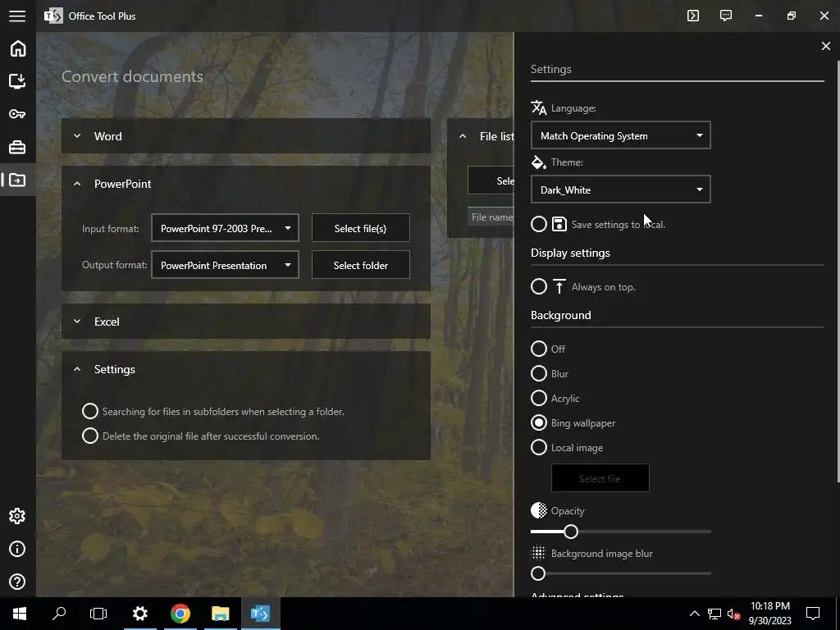Close the Settings side panel

tap(825, 46)
